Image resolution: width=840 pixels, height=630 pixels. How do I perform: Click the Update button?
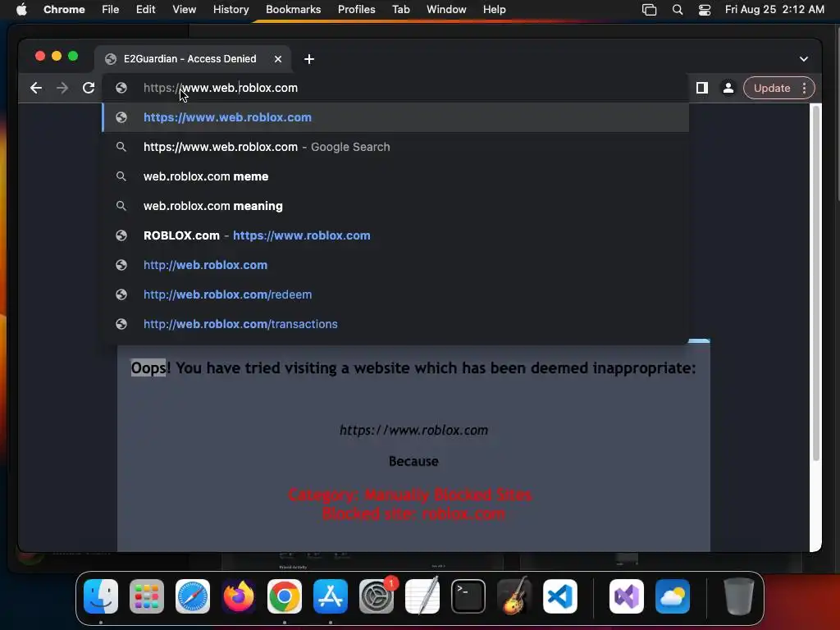pos(771,88)
